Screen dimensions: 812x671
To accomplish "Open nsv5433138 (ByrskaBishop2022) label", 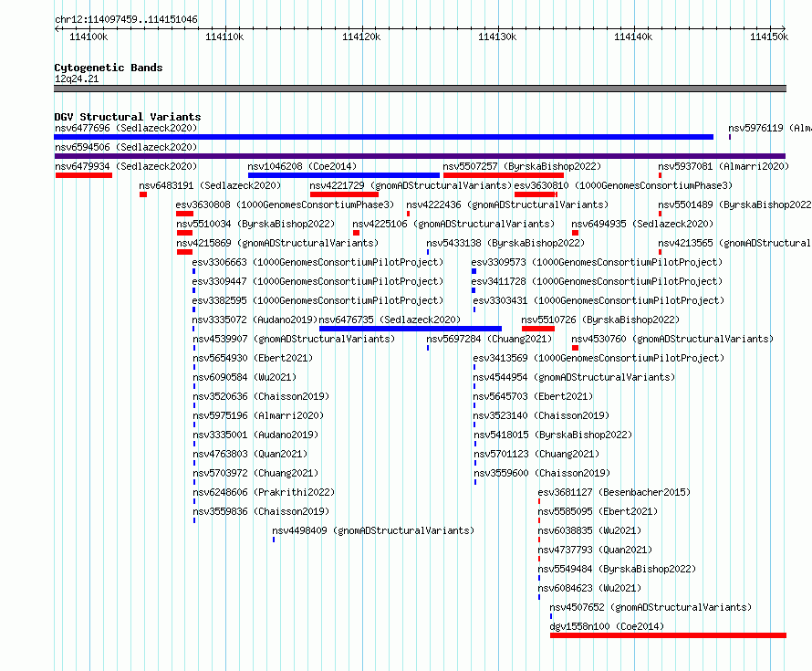I will (505, 243).
